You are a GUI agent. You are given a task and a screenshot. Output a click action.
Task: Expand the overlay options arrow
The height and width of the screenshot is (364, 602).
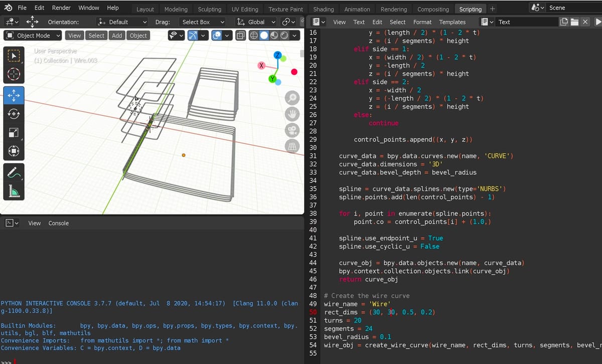tap(228, 36)
